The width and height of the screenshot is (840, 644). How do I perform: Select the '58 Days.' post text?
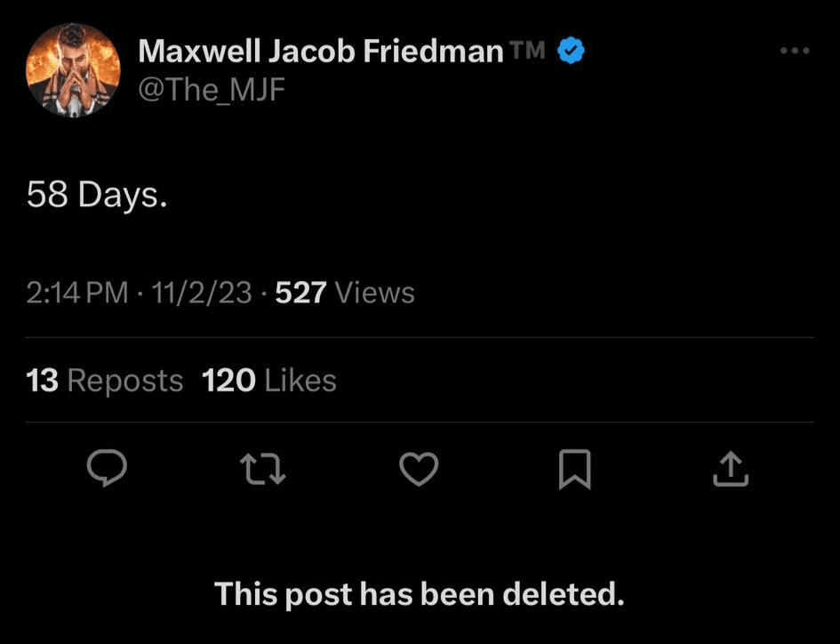(x=97, y=195)
